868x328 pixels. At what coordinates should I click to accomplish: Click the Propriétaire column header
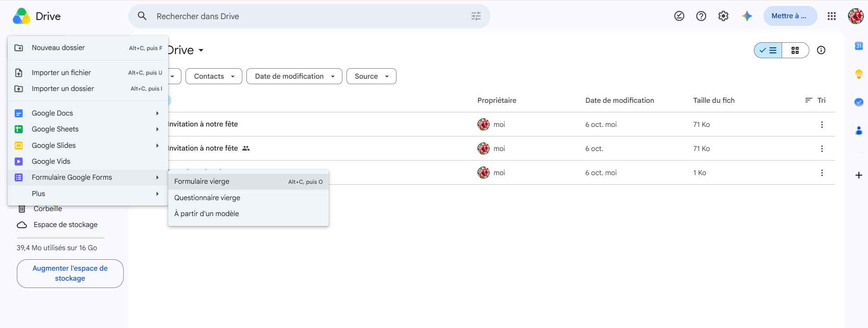coord(497,101)
